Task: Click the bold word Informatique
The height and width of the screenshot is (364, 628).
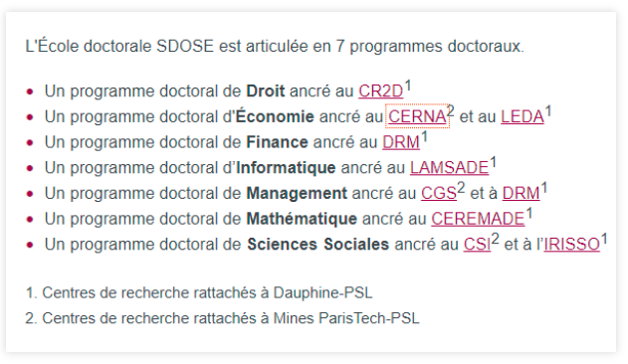Action: (286, 168)
